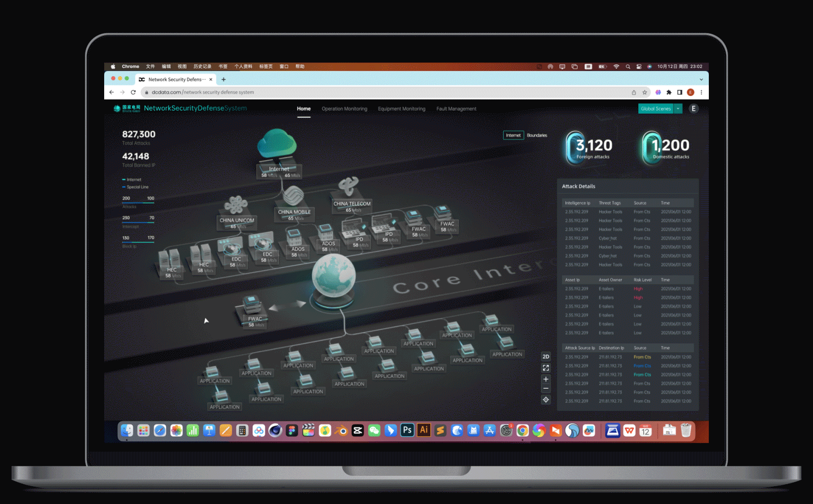Screen dimensions: 813x504
Task: Select the Internet view toggle
Action: (x=513, y=135)
